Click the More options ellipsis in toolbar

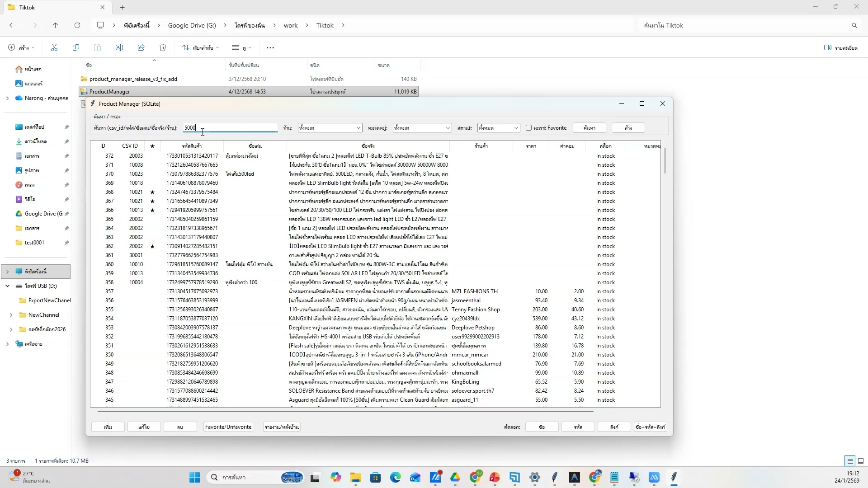270,48
